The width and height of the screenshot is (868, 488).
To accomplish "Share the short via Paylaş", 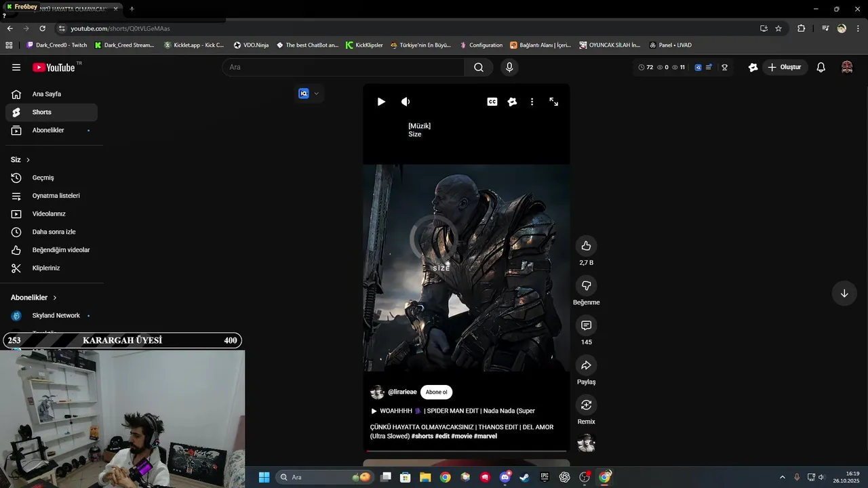I will pos(587,365).
